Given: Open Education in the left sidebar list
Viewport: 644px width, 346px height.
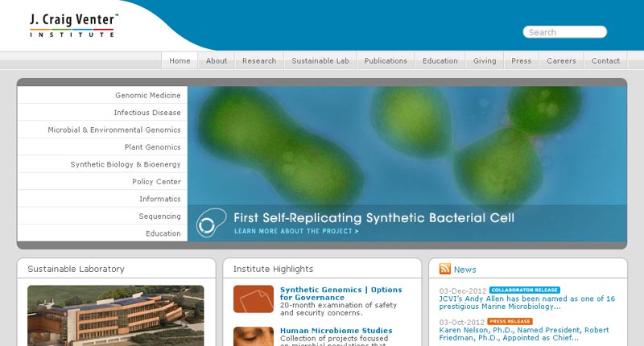Looking at the screenshot, I should point(102,233).
